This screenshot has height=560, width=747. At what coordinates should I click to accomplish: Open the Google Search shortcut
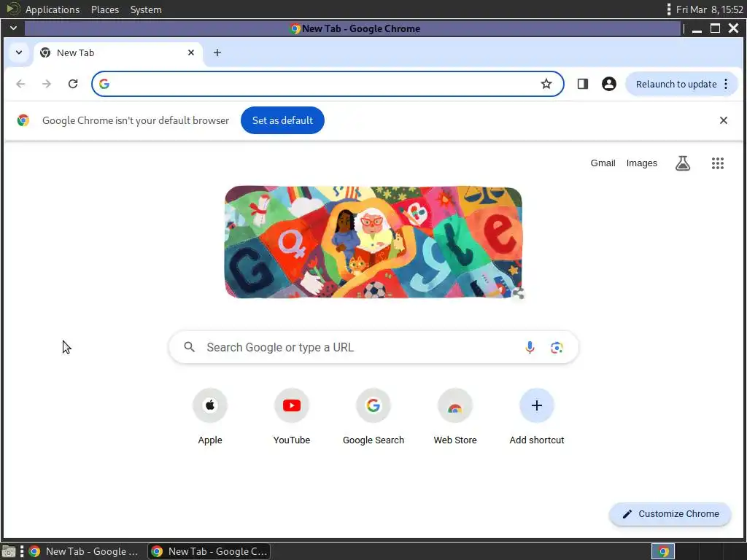(373, 417)
